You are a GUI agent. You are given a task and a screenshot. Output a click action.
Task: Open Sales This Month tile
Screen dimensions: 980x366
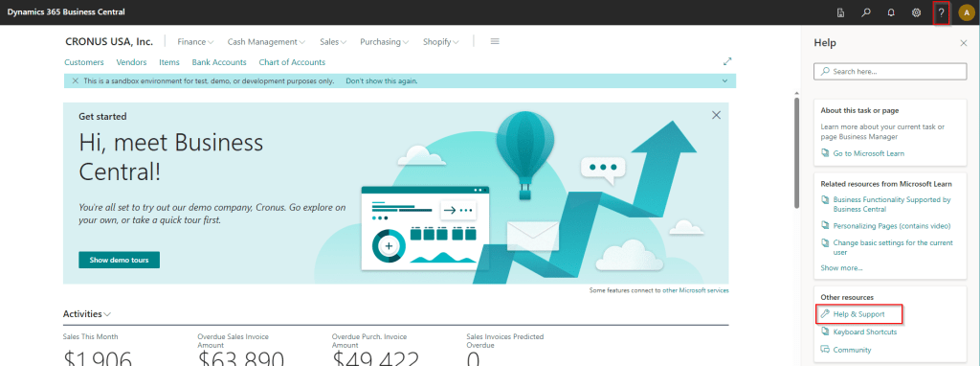click(x=98, y=351)
